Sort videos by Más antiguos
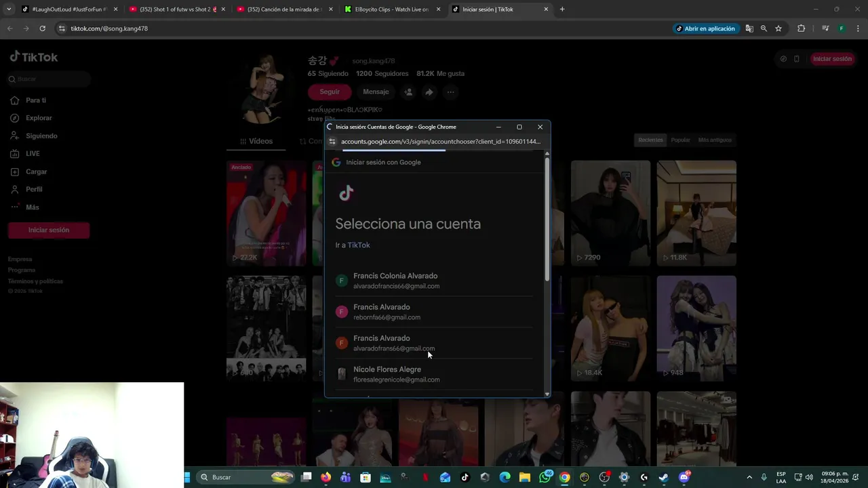Image resolution: width=868 pixels, height=488 pixels. pos(715,140)
